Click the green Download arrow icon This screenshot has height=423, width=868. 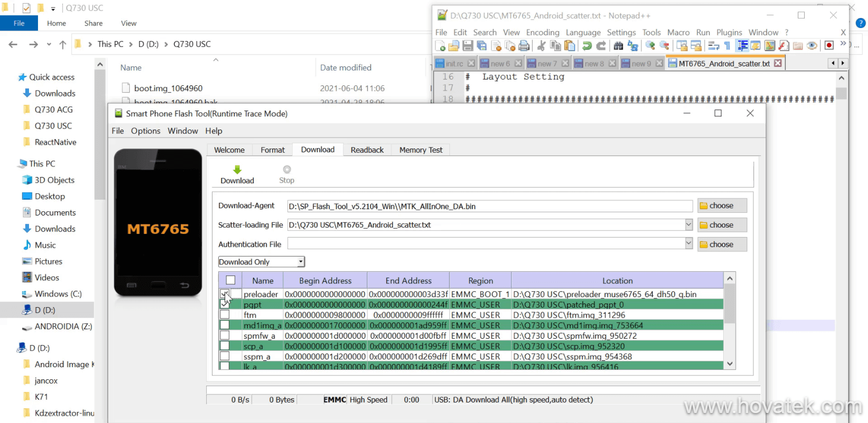coord(237,170)
